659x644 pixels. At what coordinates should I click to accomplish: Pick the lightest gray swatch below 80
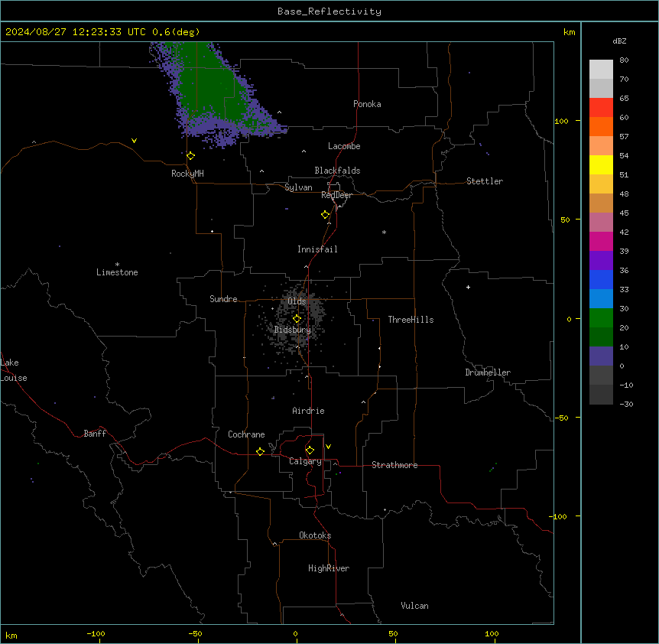(x=601, y=70)
